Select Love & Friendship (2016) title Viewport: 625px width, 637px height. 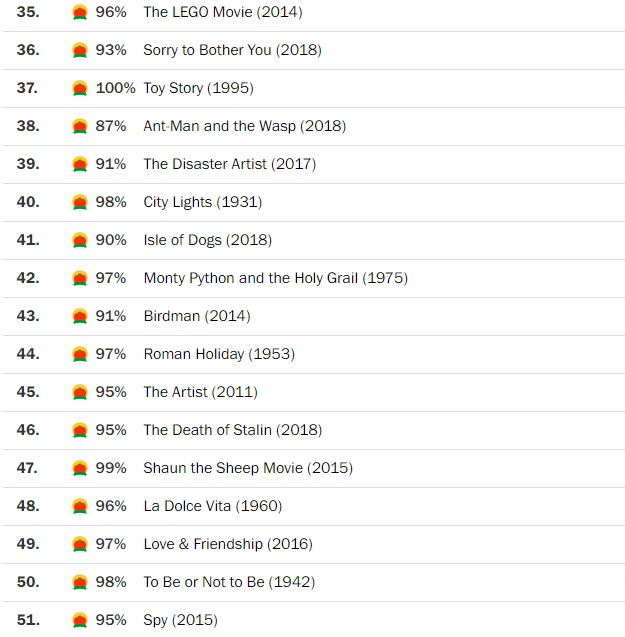[227, 544]
